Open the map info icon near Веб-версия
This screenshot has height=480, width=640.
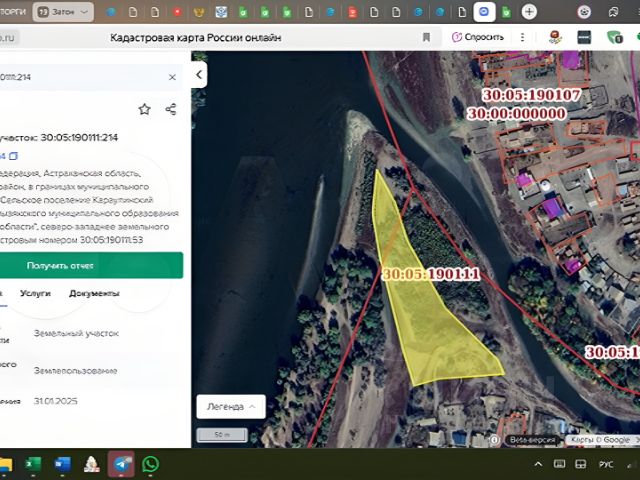coord(494,440)
